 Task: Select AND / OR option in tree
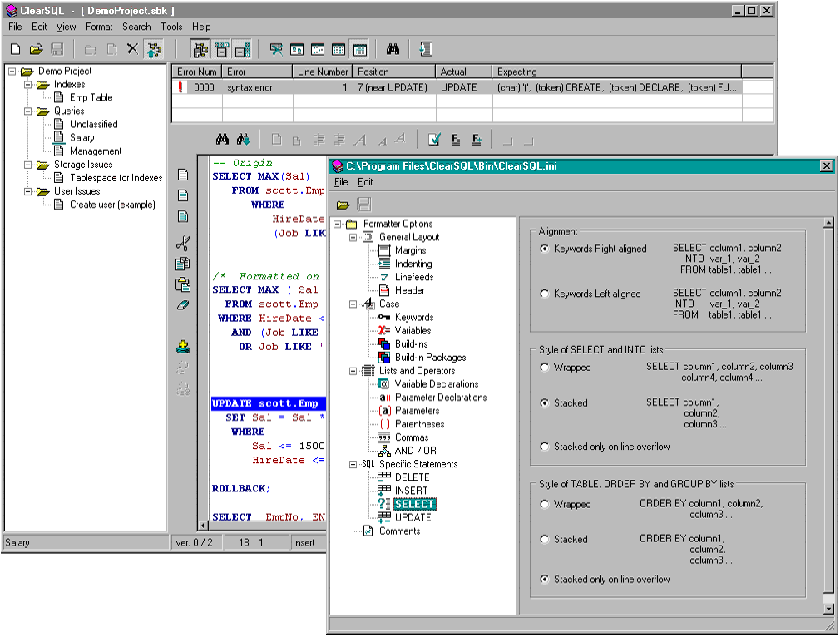tap(415, 451)
